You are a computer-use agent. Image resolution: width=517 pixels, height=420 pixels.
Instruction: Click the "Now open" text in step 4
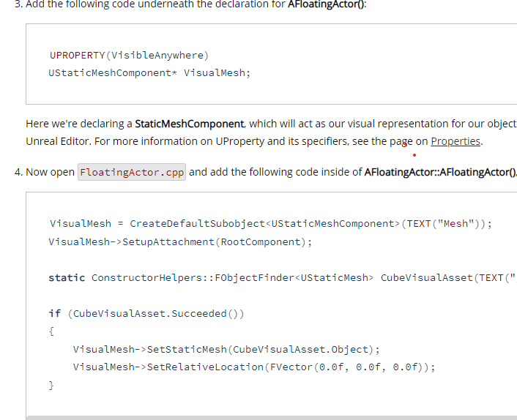coord(50,173)
